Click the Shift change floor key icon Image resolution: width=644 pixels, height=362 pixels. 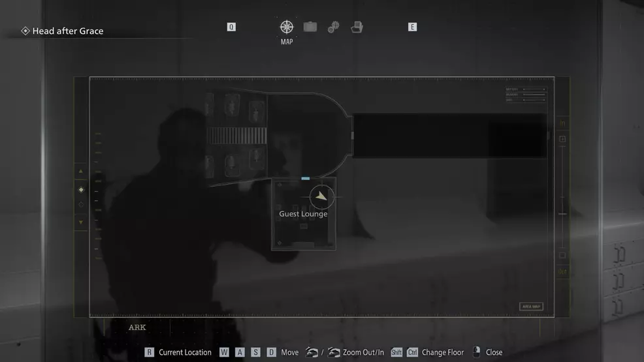[396, 352]
